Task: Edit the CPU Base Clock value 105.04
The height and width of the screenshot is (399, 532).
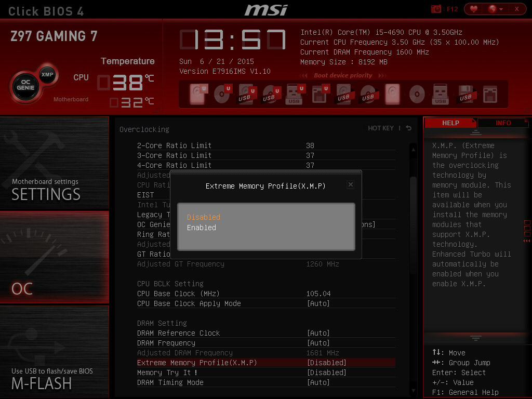Action: [x=318, y=294]
